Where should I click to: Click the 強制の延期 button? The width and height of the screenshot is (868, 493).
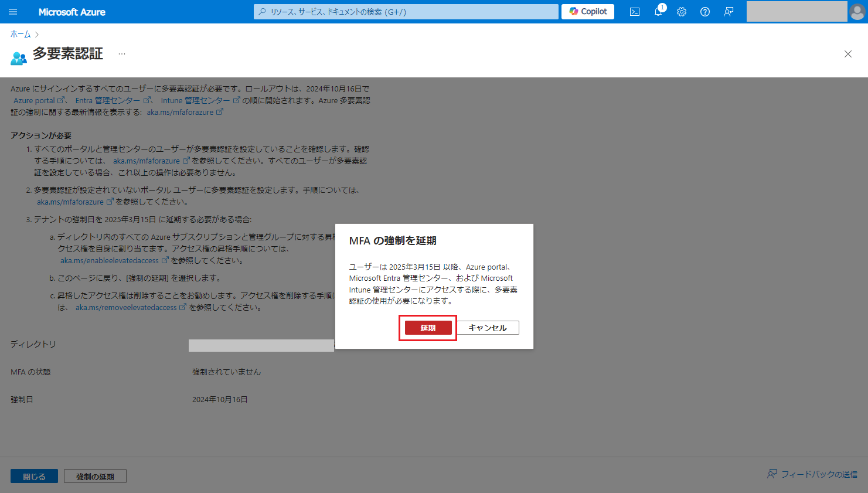[x=94, y=475]
